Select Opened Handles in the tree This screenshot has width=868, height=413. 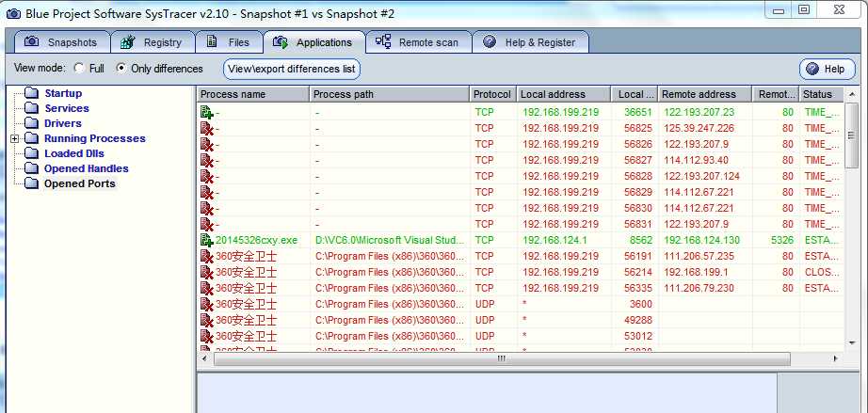87,168
